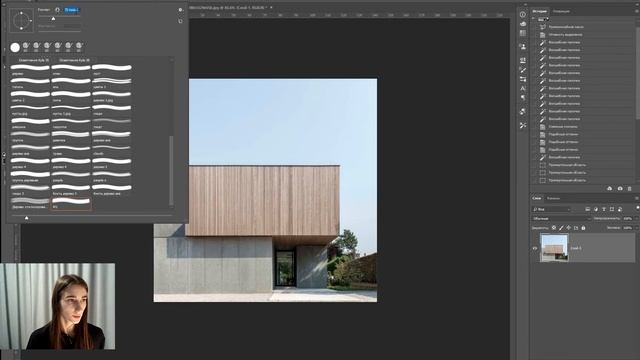
Task: Select the Дерево стилизованное brush preset
Action: click(x=30, y=203)
